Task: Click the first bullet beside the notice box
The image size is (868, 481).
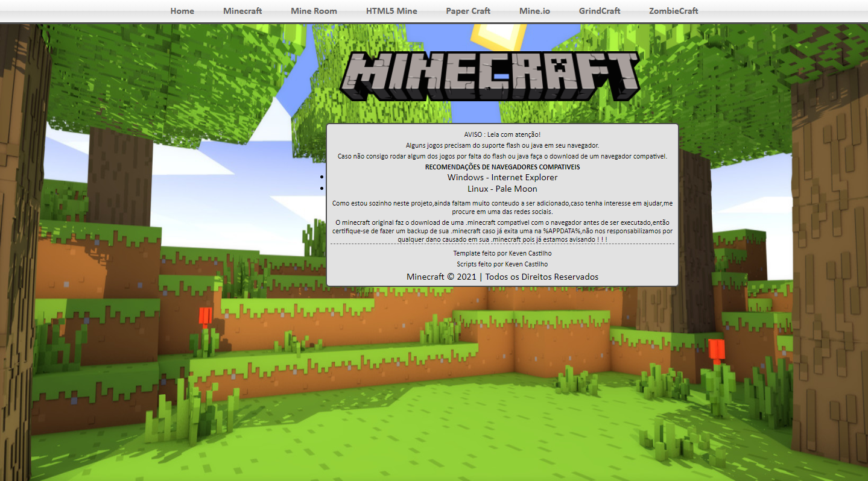Action: click(322, 176)
